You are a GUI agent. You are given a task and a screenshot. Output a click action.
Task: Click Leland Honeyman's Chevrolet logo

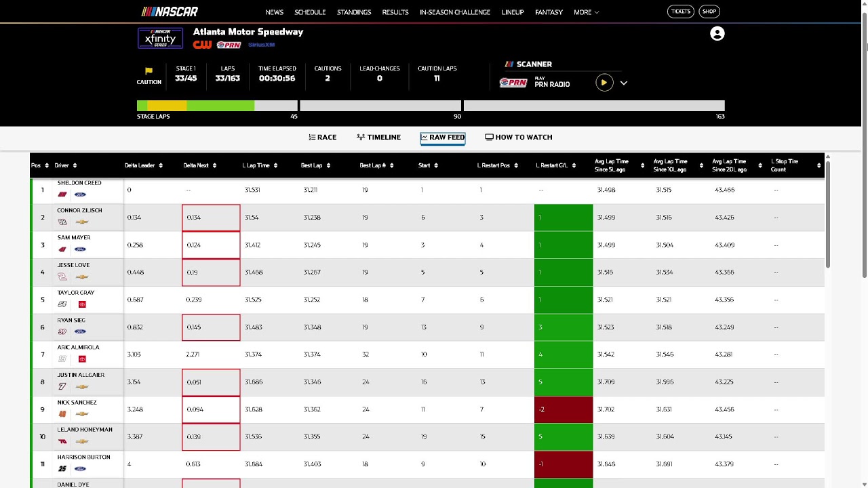(x=81, y=441)
